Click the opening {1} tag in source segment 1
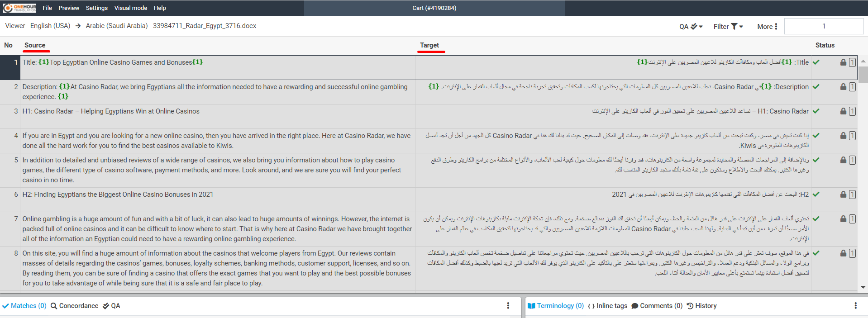 point(44,62)
